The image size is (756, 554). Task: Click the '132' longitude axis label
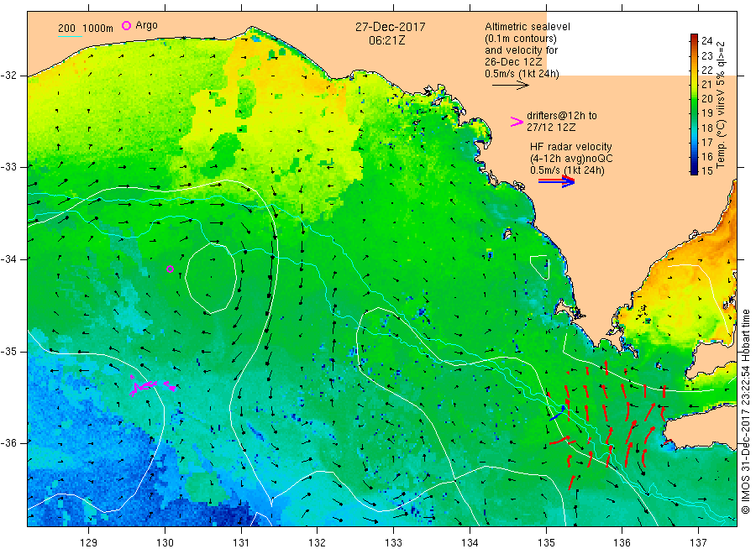318,543
